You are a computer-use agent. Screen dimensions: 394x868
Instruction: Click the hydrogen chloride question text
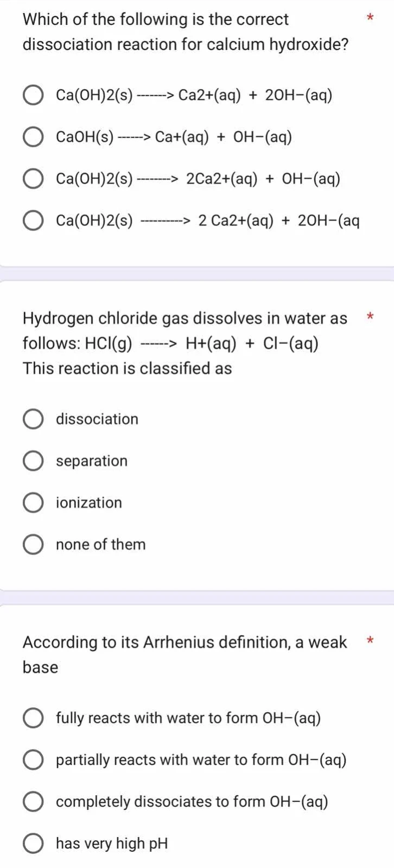185,343
